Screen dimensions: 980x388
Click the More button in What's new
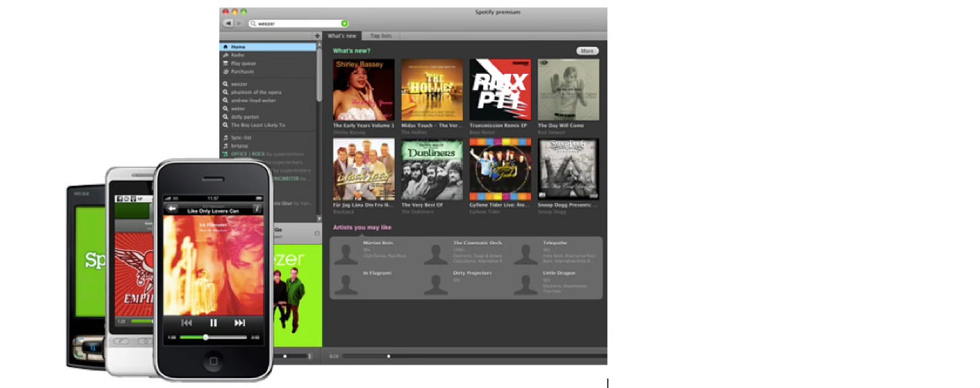[x=587, y=51]
